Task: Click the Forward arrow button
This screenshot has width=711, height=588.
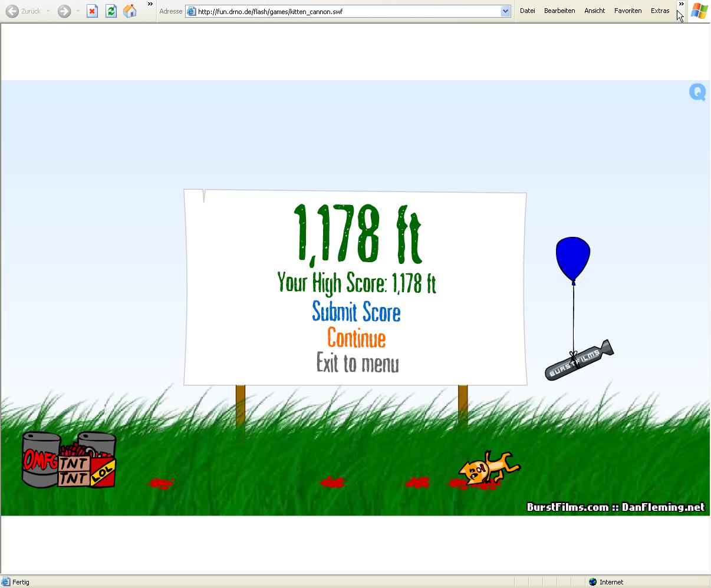Action: pos(64,11)
